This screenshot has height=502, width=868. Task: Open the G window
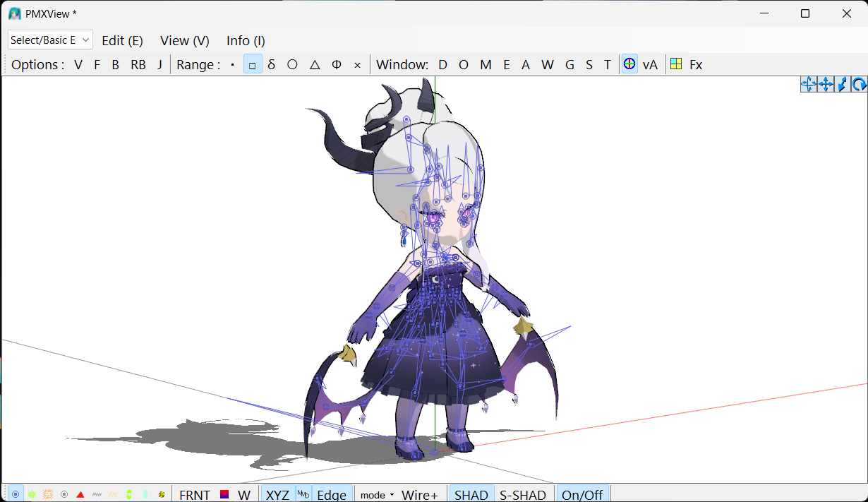pos(569,65)
